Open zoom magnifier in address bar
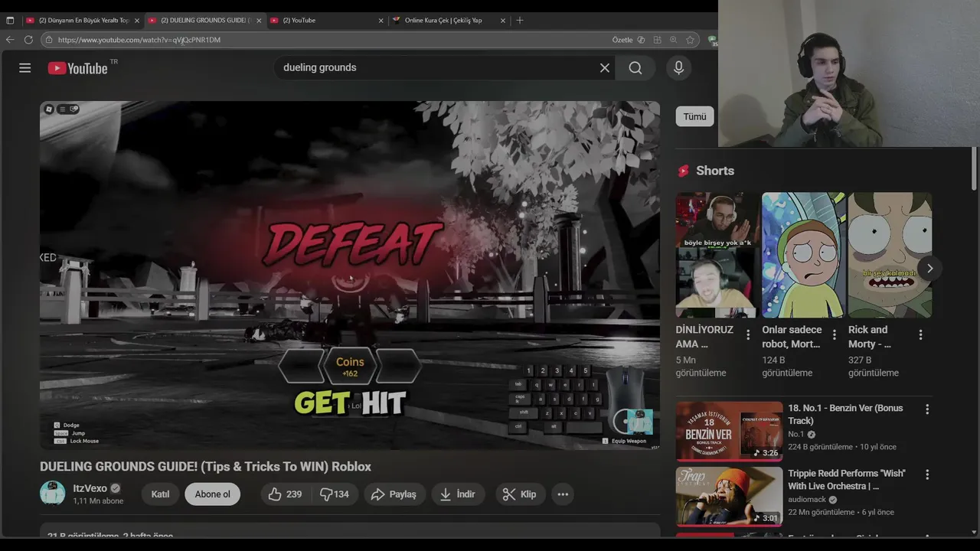The image size is (980, 551). click(x=673, y=40)
